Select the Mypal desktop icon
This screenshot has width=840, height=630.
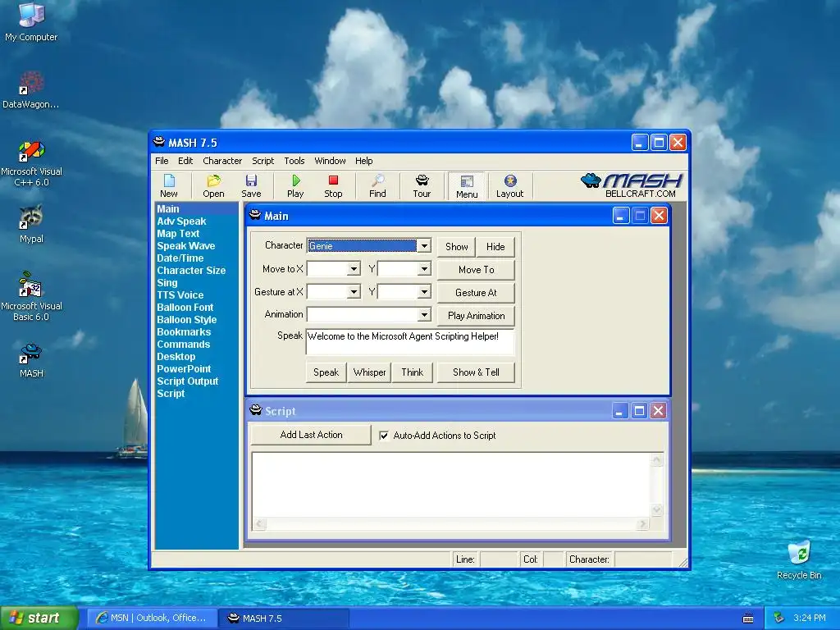coord(31,224)
